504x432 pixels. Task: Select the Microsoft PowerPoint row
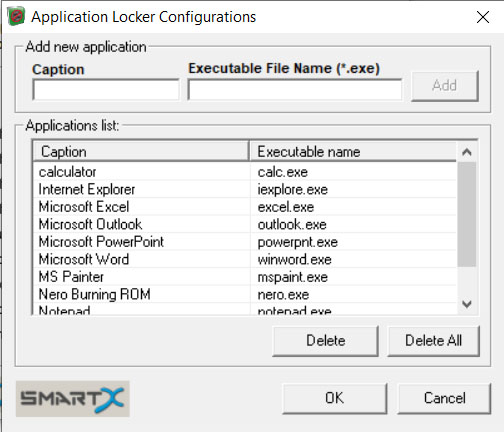pyautogui.click(x=245, y=242)
